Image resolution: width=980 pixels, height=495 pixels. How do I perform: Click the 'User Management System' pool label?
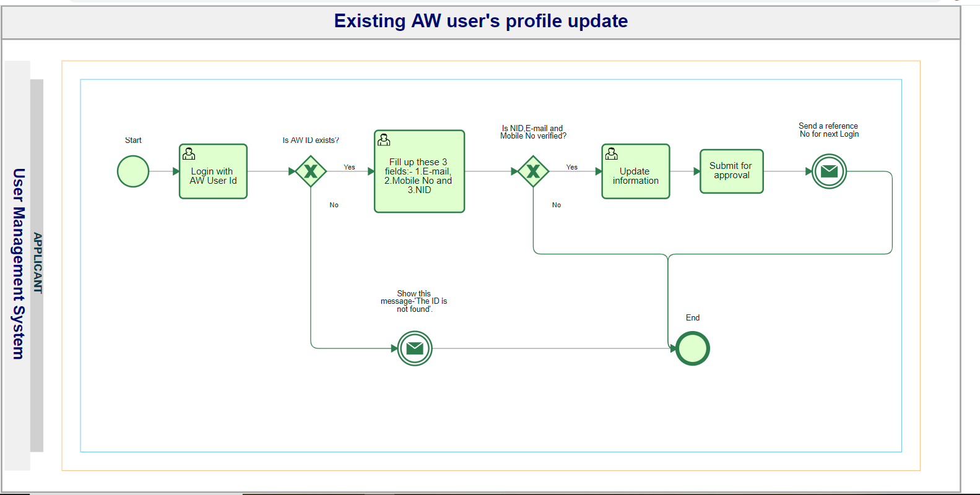point(19,264)
